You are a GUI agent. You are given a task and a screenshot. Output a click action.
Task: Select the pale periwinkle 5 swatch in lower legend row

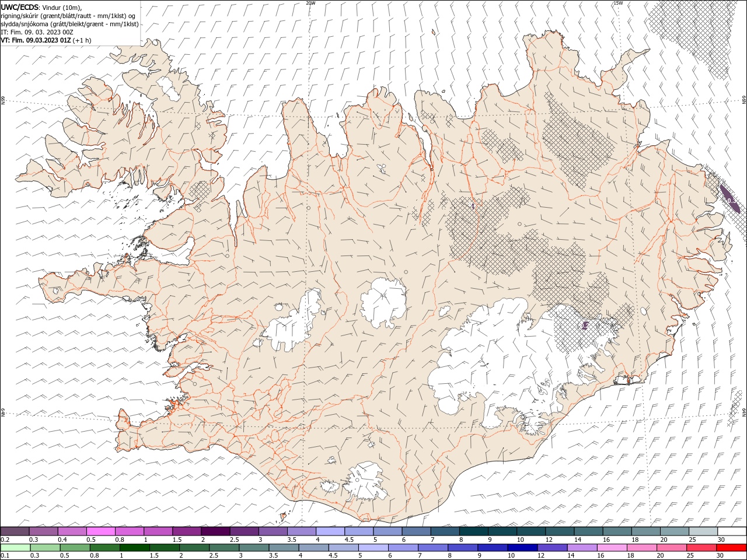373,548
